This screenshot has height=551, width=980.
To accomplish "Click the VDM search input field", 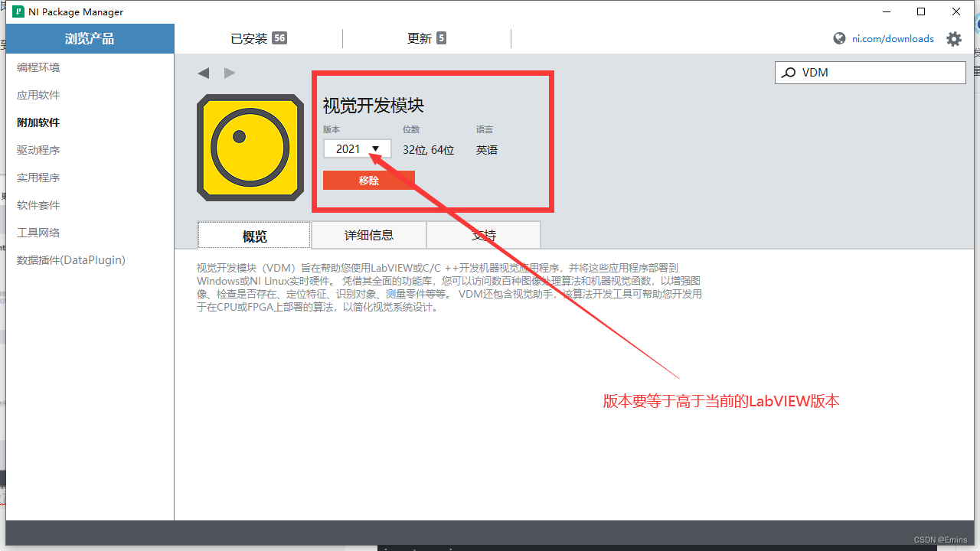I will (x=873, y=72).
